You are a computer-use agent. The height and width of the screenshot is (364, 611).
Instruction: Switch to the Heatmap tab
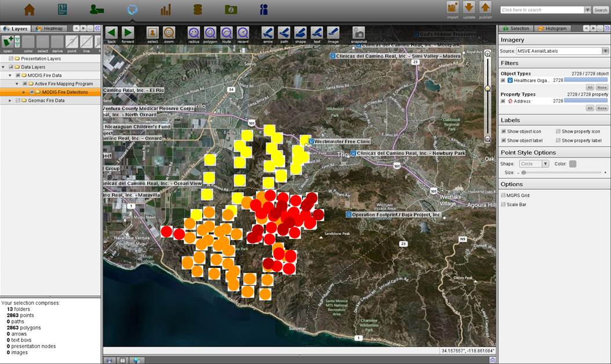pyautogui.click(x=50, y=28)
